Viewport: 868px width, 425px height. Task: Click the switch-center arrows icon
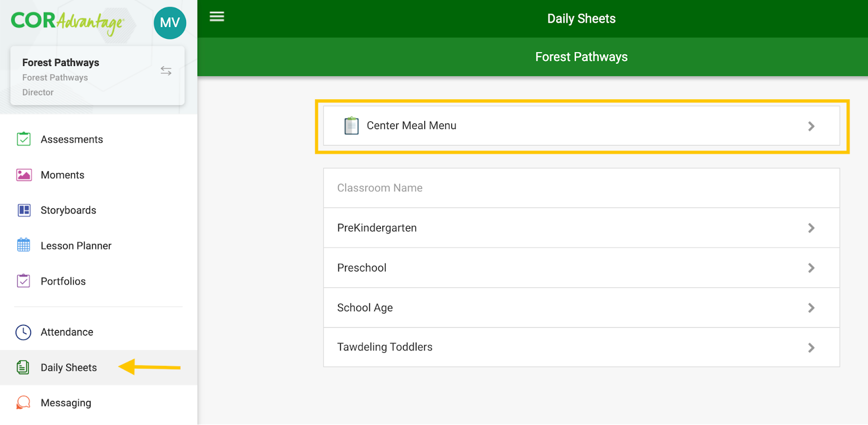coord(166,71)
